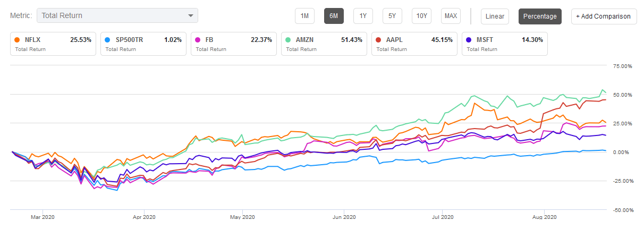Click the metric dropdown arrow
This screenshot has width=644, height=229.
191,16
